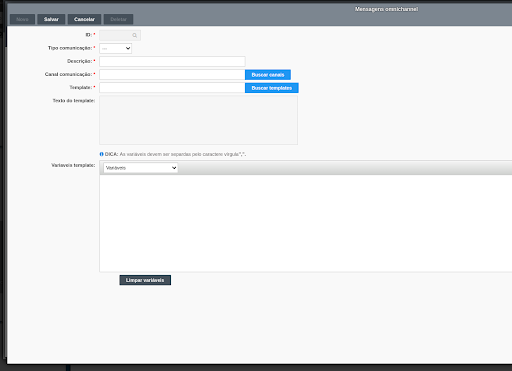
Task: Save the record with Salvar
Action: coord(51,19)
